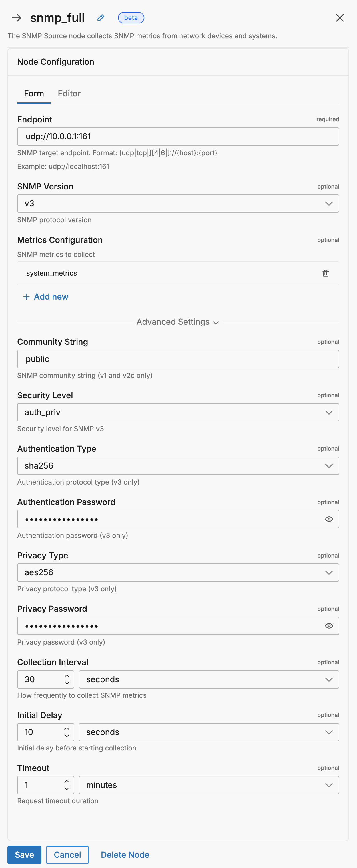Click the plus icon next to Add new
The image size is (357, 868).
[26, 297]
